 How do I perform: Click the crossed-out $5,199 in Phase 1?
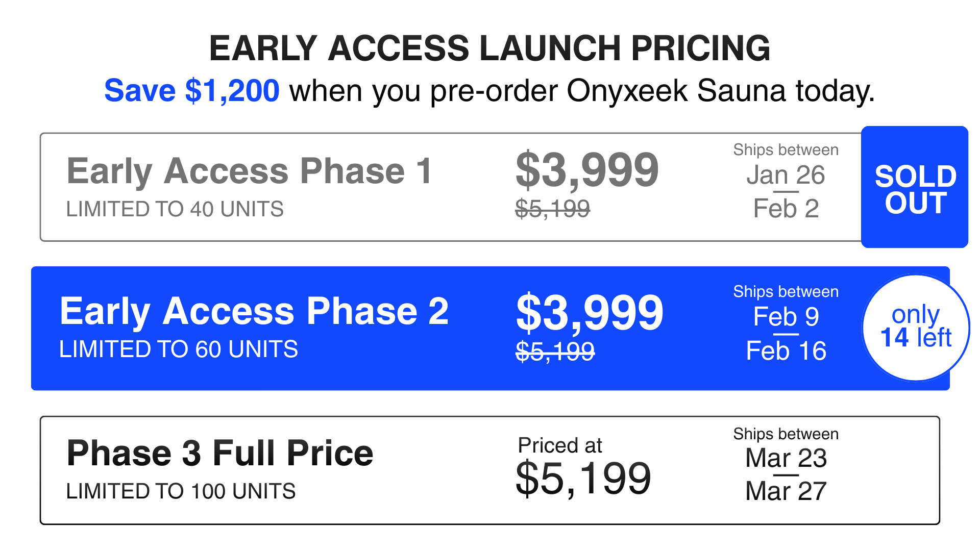553,209
